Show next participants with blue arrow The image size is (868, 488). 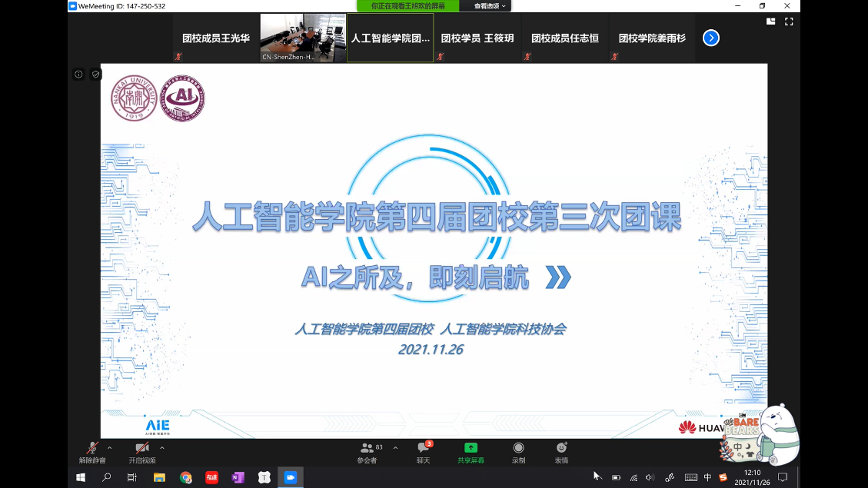click(x=711, y=38)
